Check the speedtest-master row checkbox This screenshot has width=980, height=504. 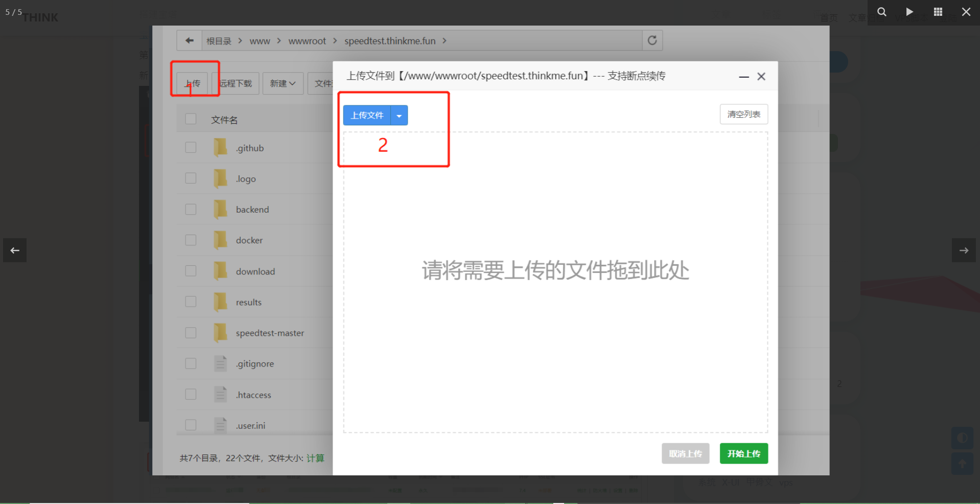[x=191, y=333]
